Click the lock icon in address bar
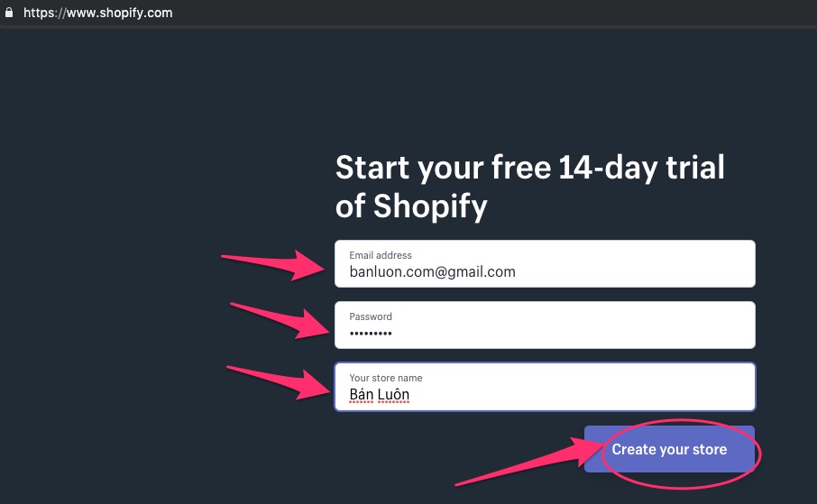817x504 pixels. pos(9,14)
